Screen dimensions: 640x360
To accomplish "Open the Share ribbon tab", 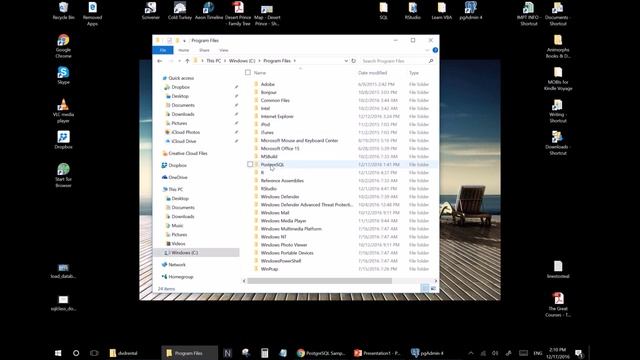I will point(204,50).
